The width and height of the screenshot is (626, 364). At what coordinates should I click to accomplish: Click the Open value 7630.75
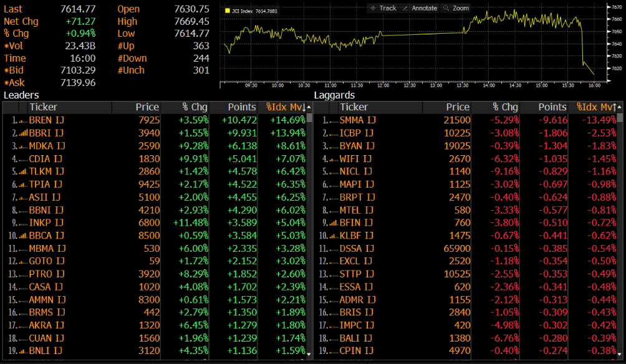click(191, 9)
